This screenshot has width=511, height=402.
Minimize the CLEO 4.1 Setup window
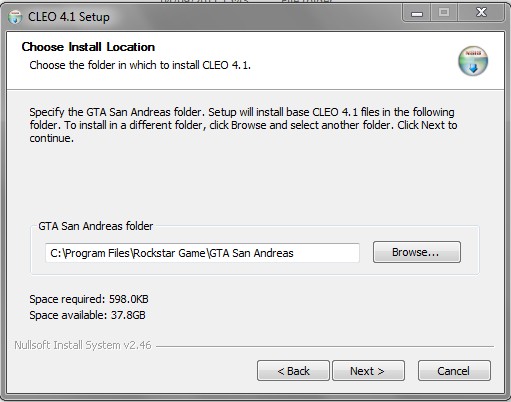(417, 13)
